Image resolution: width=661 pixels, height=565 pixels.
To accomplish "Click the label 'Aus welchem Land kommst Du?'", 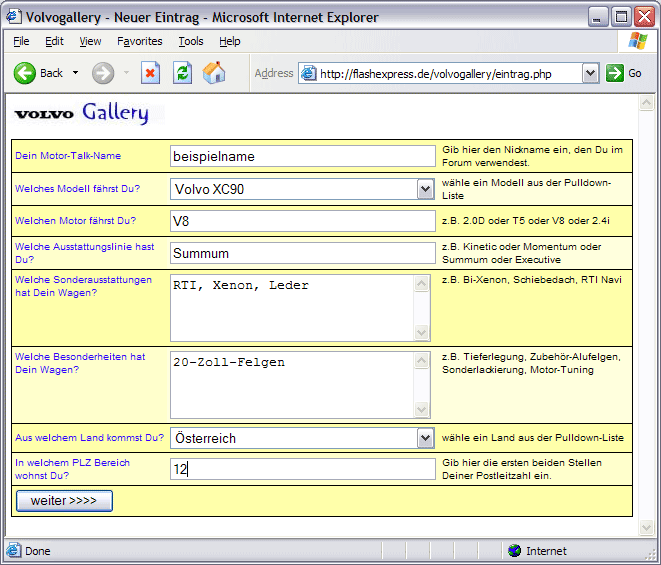I will (89, 438).
